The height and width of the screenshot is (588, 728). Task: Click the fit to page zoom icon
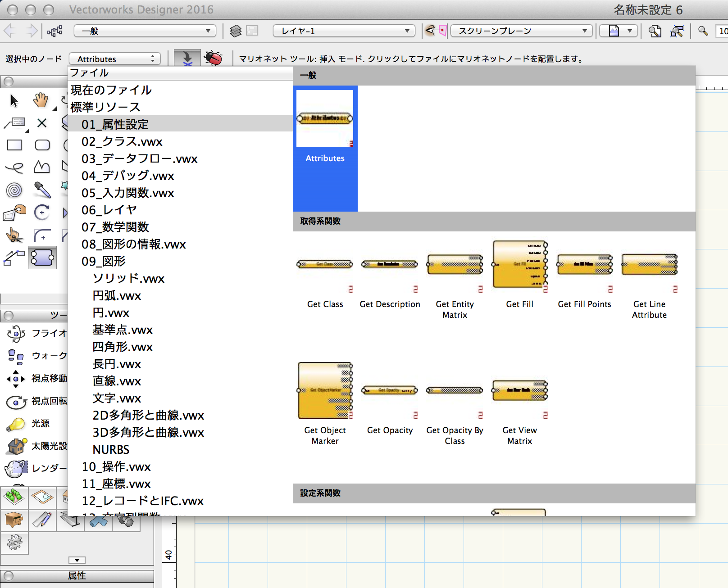coord(655,31)
